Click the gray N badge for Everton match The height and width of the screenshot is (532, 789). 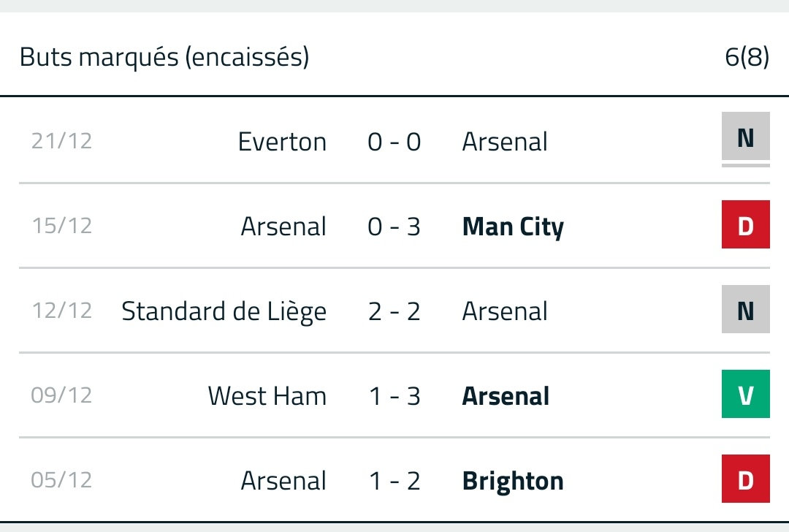[x=745, y=137]
